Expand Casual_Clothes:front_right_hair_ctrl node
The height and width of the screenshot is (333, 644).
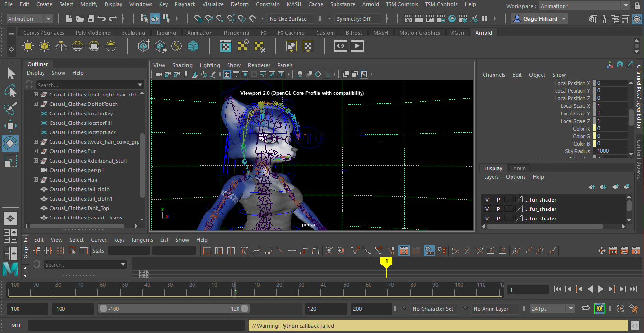point(35,95)
